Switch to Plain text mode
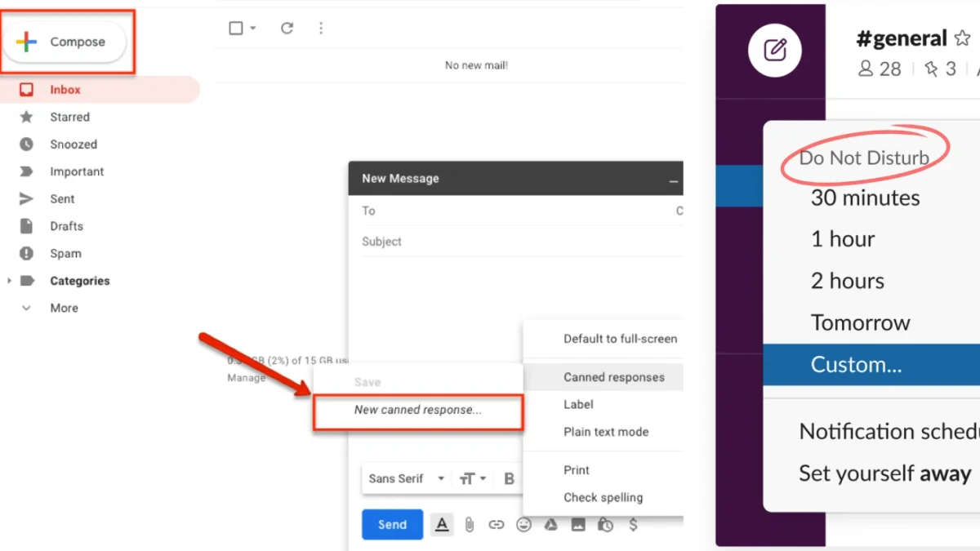The image size is (980, 551). 606,432
